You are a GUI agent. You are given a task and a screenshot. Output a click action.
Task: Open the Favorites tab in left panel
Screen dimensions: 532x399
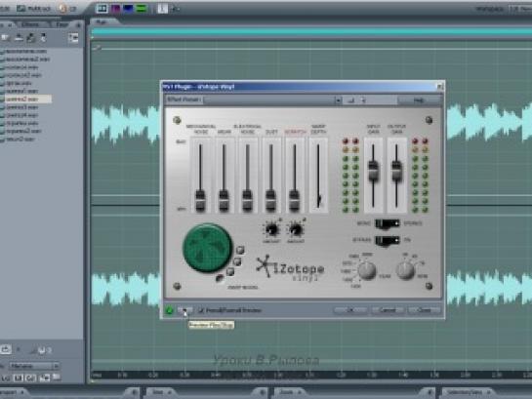pos(61,24)
